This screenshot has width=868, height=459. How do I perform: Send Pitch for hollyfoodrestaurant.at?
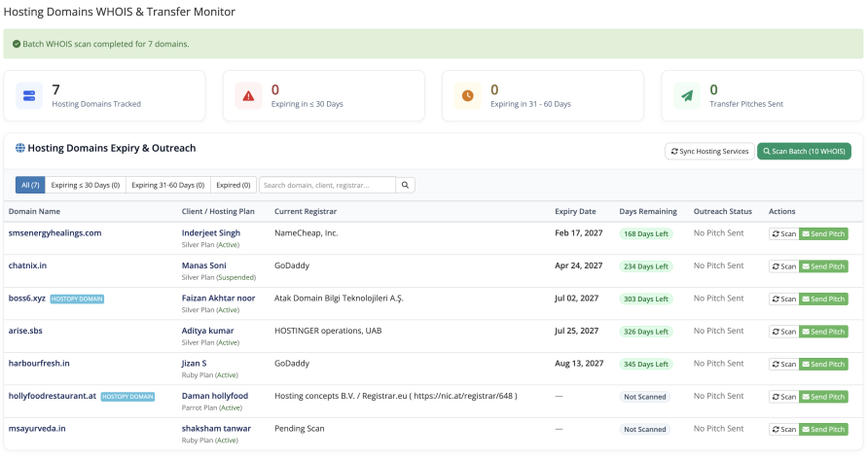pos(823,397)
